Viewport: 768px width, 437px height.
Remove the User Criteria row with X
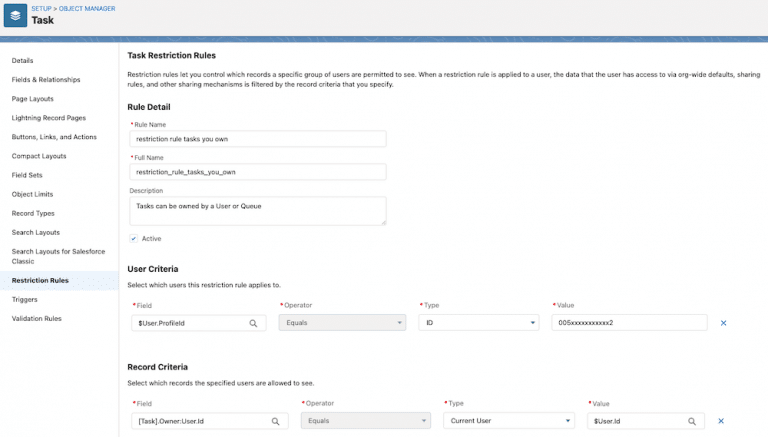[x=723, y=323]
